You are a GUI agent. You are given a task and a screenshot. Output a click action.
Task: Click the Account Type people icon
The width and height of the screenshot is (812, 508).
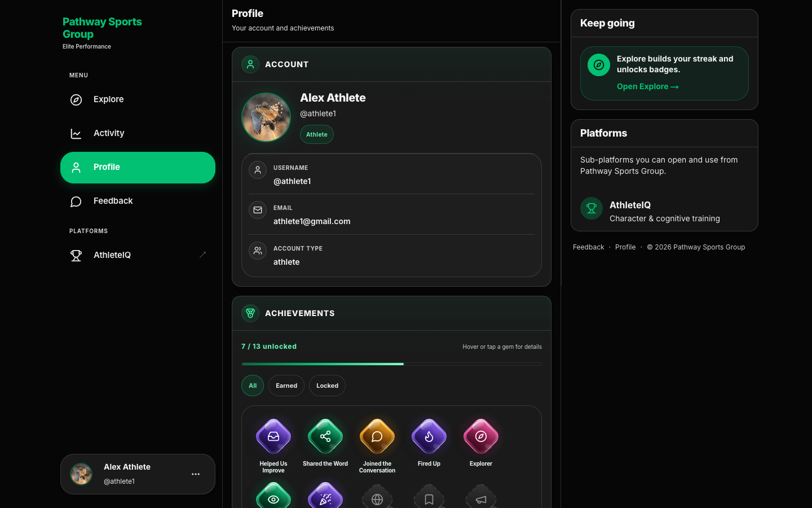(258, 251)
